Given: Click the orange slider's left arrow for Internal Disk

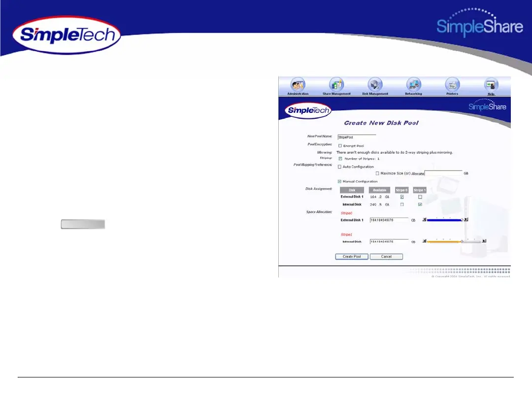Looking at the screenshot, I should coord(424,241).
